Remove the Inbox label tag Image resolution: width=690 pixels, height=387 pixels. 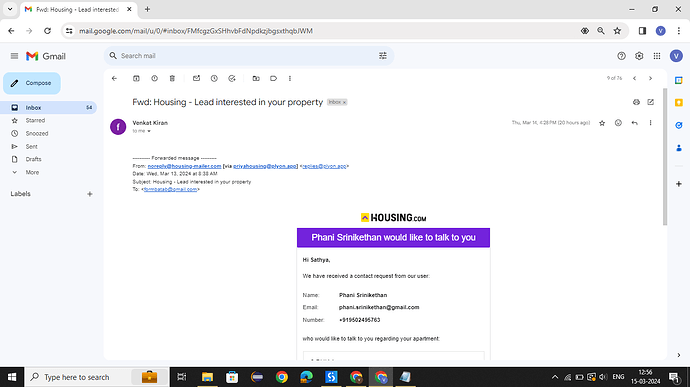[x=345, y=102]
